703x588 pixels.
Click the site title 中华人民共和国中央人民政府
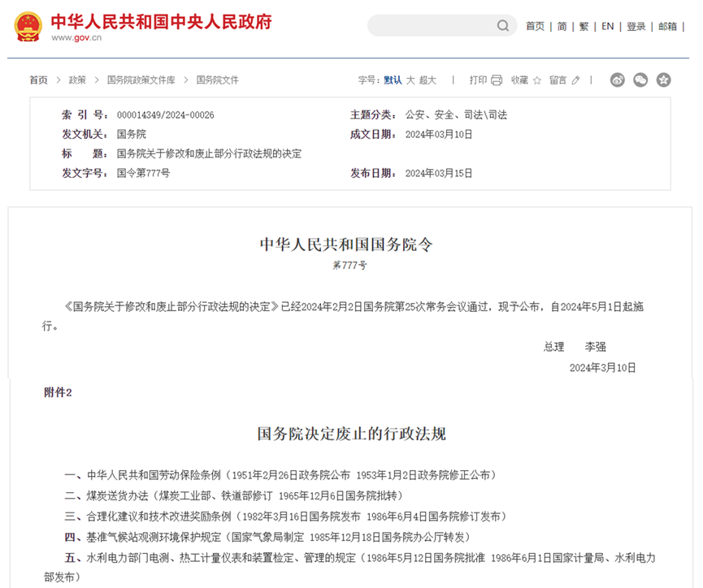tap(162, 22)
